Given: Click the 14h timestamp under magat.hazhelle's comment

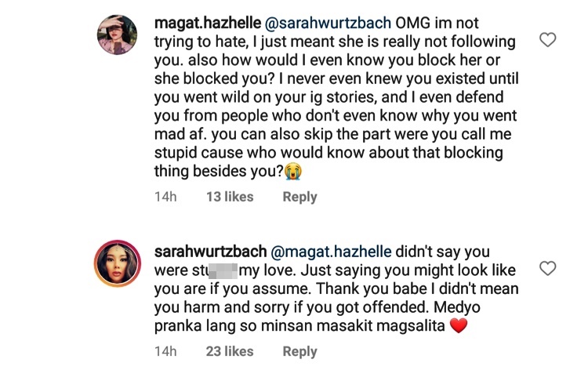Looking at the screenshot, I should (165, 197).
